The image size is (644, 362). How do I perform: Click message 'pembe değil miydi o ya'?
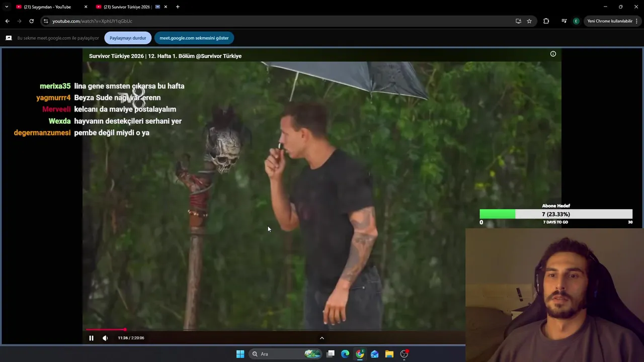[112, 133]
